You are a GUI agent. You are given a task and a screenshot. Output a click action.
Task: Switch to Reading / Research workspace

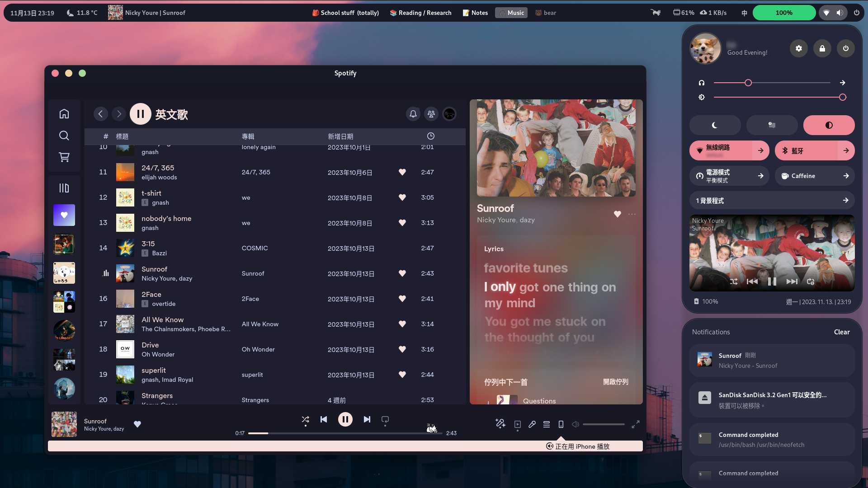420,13
